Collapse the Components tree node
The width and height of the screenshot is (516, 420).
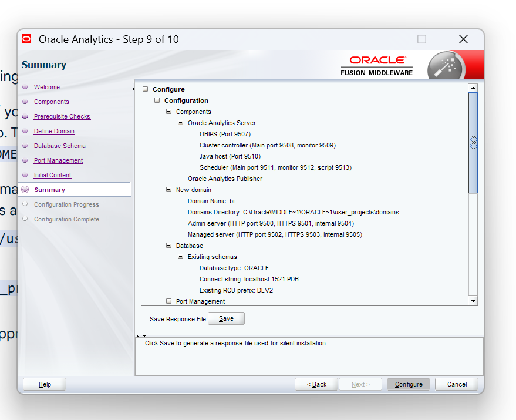coord(169,112)
